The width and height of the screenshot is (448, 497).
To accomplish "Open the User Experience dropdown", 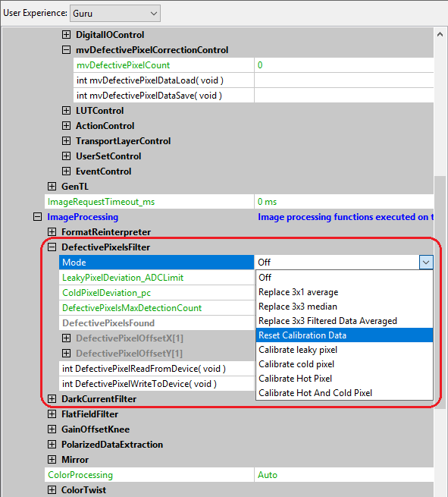I will pyautogui.click(x=115, y=14).
